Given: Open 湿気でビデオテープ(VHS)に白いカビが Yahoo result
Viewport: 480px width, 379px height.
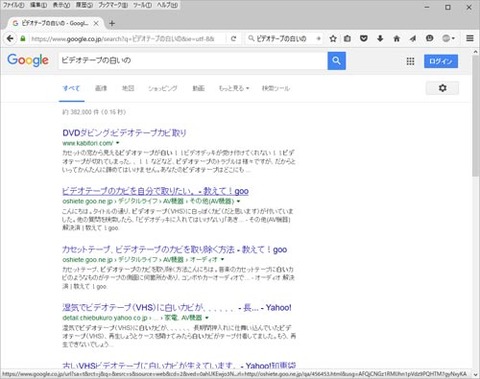Looking at the screenshot, I should point(177,308).
